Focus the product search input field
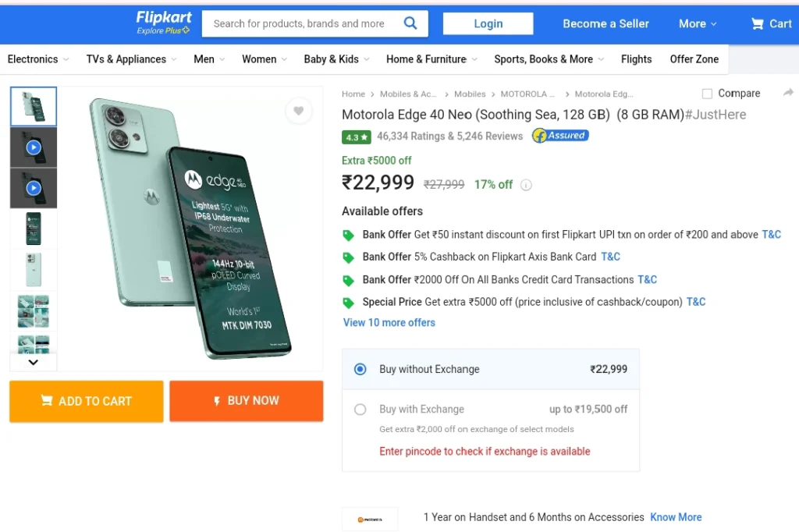 pos(300,23)
